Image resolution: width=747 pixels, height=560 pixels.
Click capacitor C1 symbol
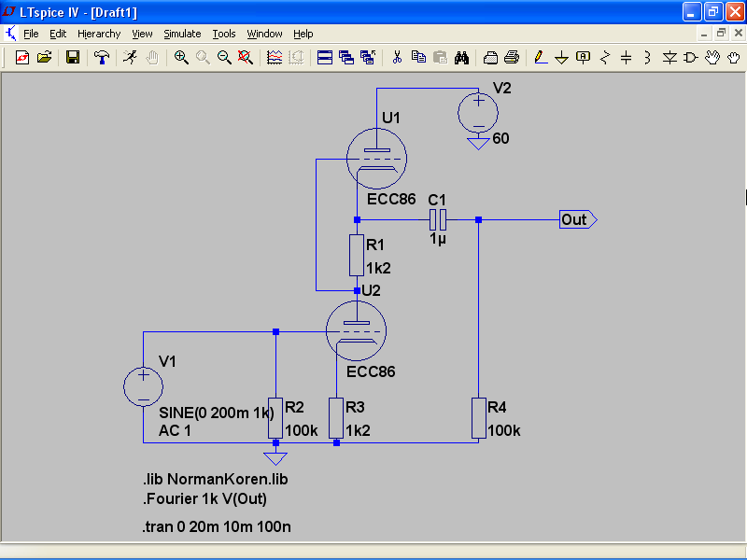click(x=438, y=220)
